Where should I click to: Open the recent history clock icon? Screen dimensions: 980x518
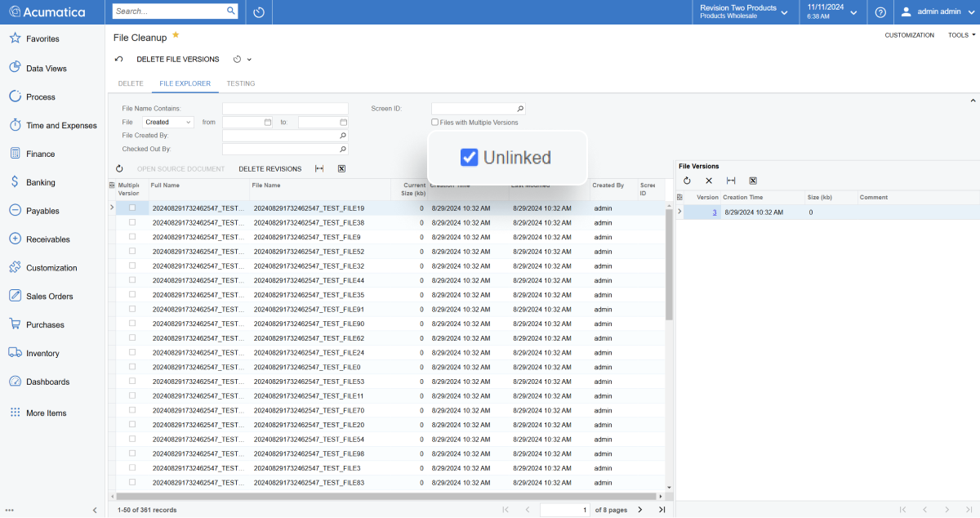point(259,12)
